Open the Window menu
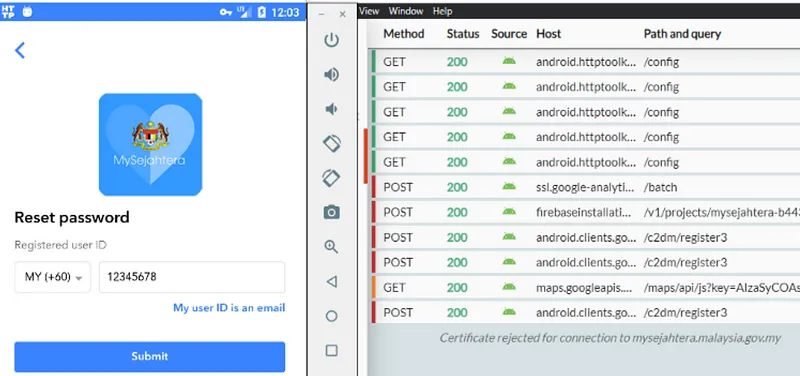 [406, 11]
